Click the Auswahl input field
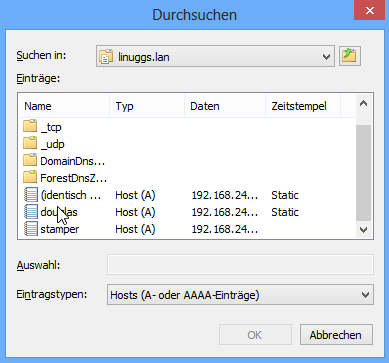389x363 pixels. pos(240,265)
